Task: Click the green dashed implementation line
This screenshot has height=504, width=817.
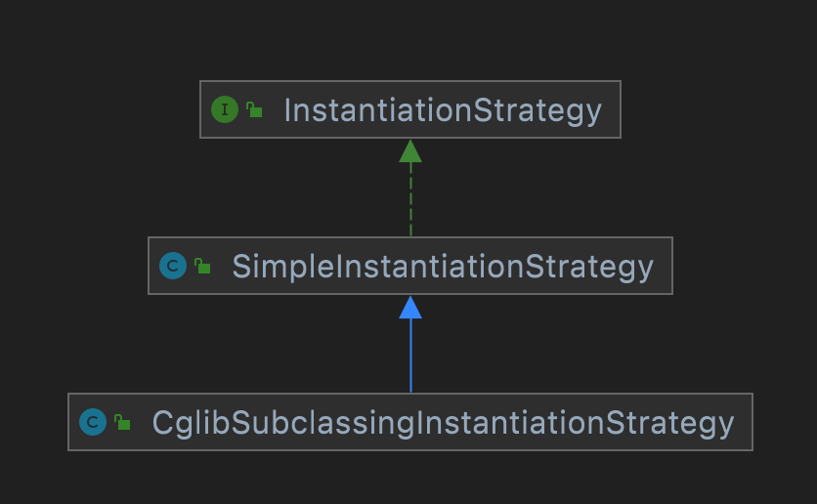Action: [410, 200]
